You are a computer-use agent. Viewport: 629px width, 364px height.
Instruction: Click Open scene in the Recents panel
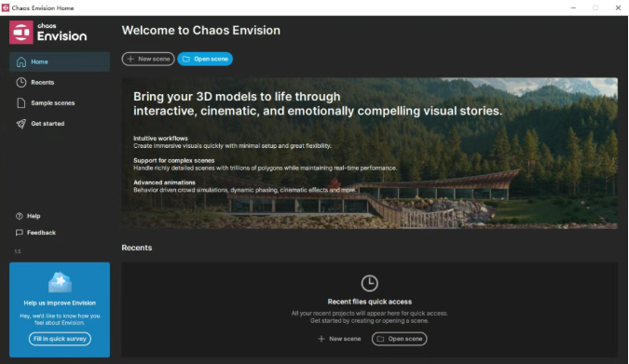coord(399,339)
